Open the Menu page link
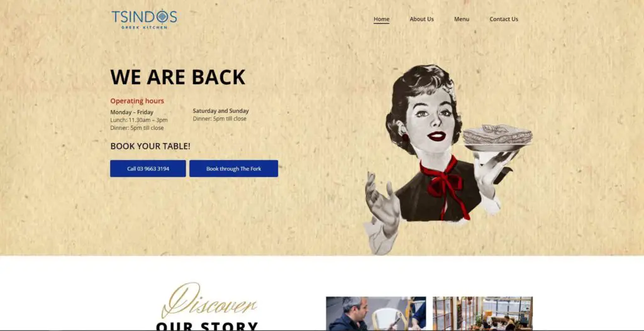 [x=461, y=19]
